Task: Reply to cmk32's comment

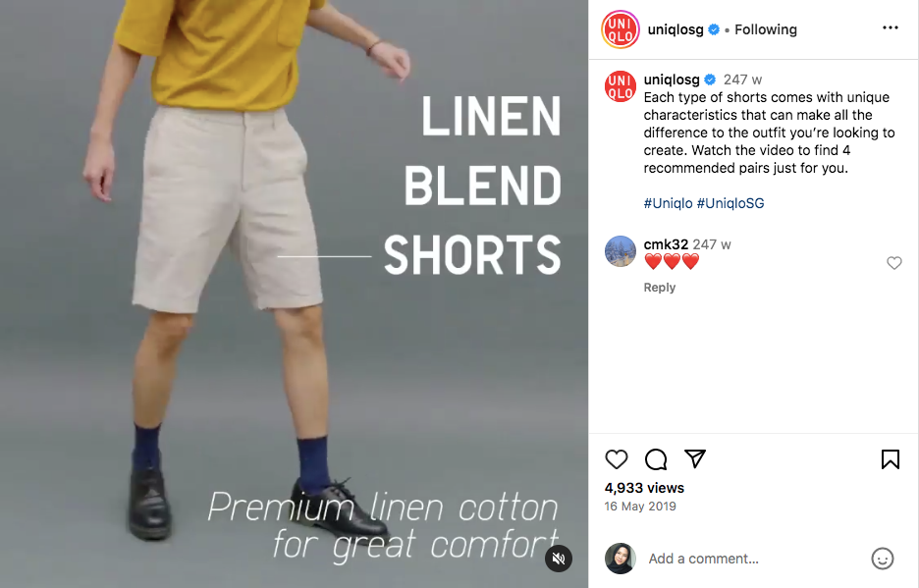Action: coord(660,288)
